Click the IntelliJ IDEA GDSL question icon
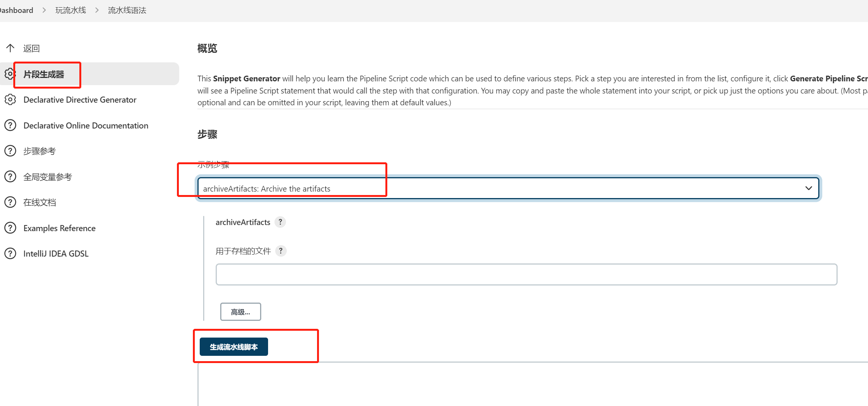Image resolution: width=868 pixels, height=406 pixels. (10, 254)
